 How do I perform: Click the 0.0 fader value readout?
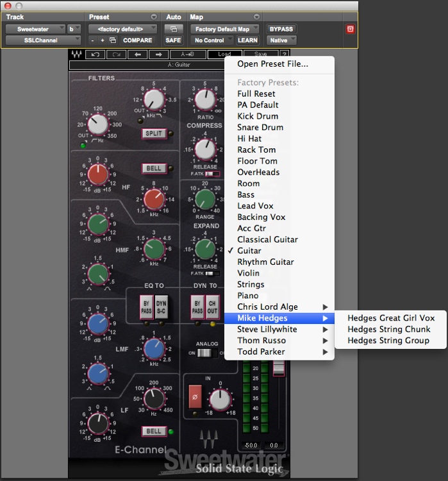pos(274,445)
